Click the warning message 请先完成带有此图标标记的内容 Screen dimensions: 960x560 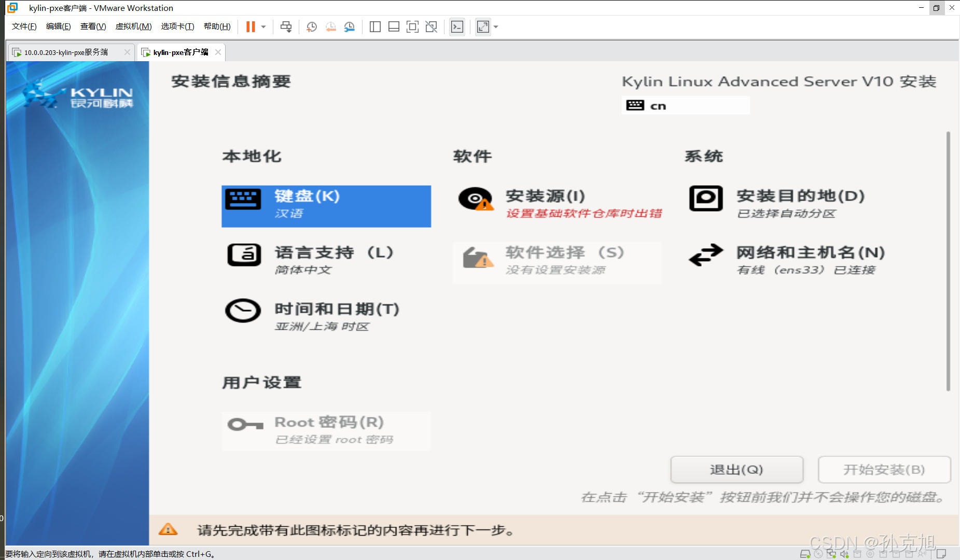(x=356, y=530)
